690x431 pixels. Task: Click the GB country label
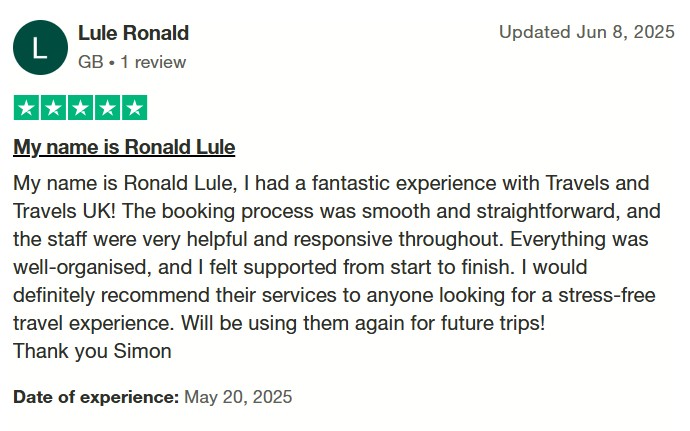click(x=91, y=62)
